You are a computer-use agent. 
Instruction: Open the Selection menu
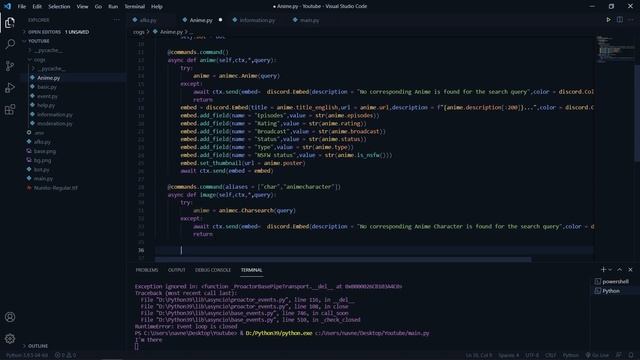[59, 7]
